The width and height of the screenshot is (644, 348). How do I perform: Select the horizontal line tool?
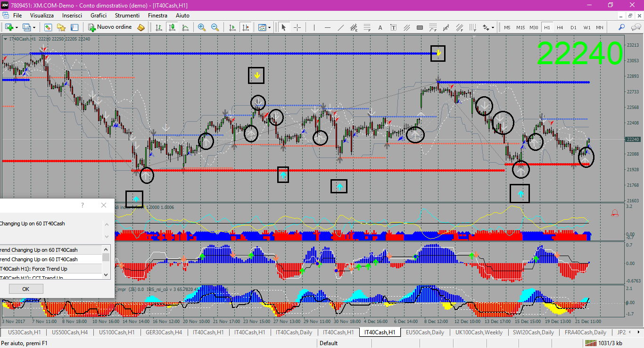(328, 27)
